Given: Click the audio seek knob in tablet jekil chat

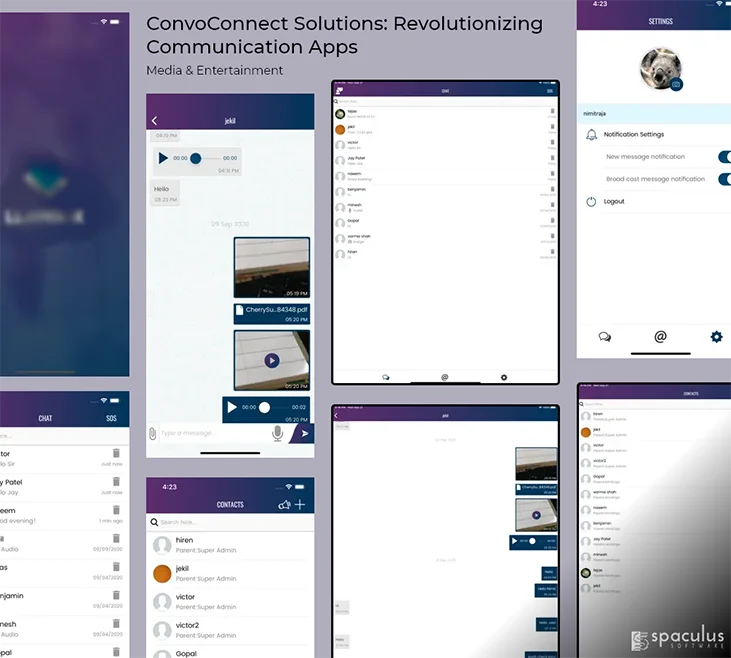Looking at the screenshot, I should pyautogui.click(x=532, y=541).
